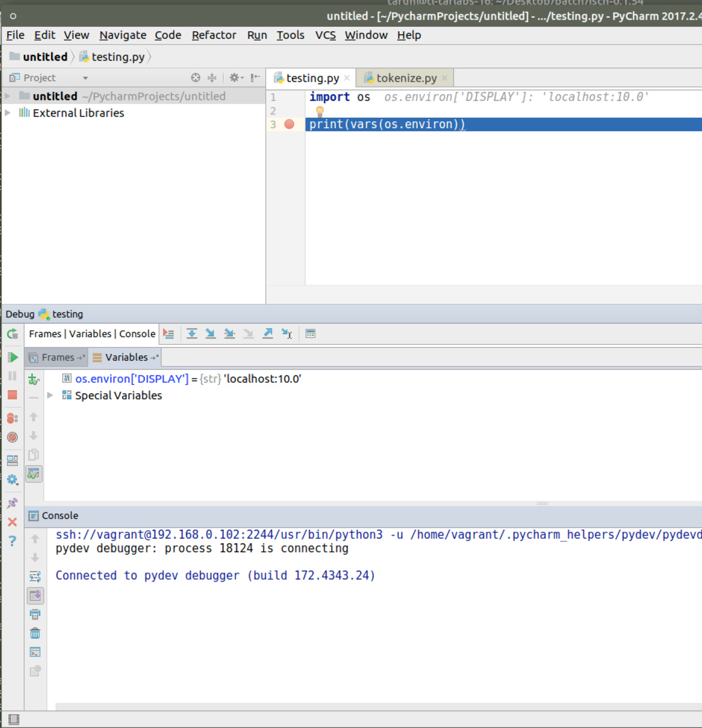Select the Variables debugger tab

(x=126, y=357)
